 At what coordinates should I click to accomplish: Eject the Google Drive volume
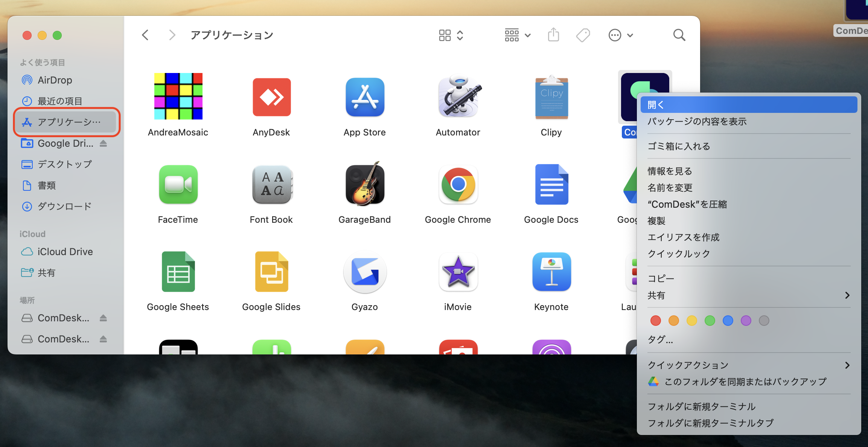[x=104, y=143]
